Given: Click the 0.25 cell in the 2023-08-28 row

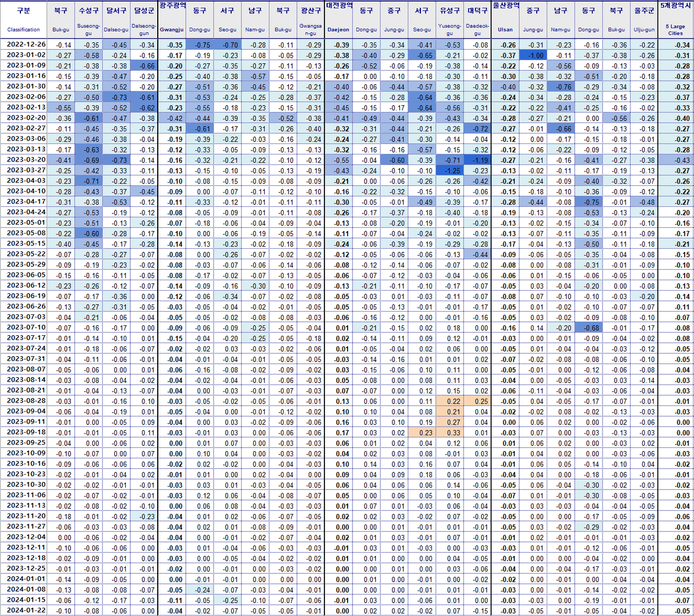Looking at the screenshot, I should (477, 400).
